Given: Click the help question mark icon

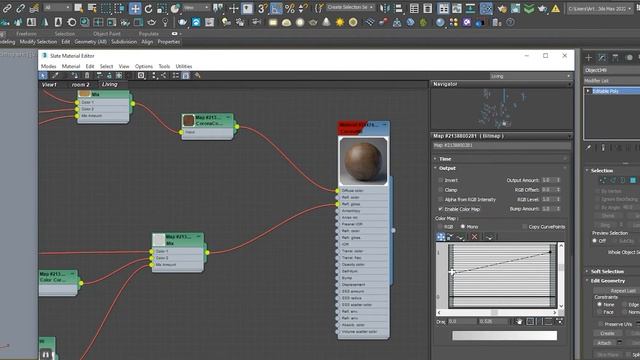Looking at the screenshot, I should tap(510, 22).
